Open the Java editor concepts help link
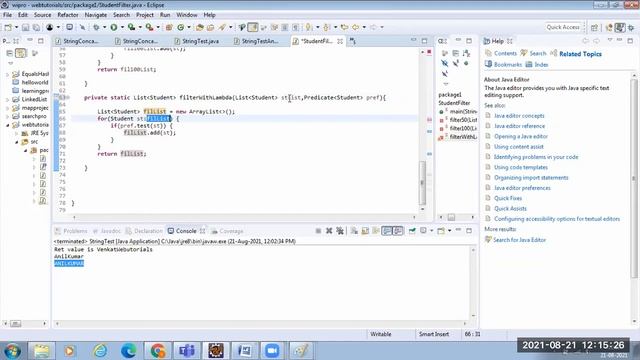The image size is (640, 360). click(x=519, y=116)
